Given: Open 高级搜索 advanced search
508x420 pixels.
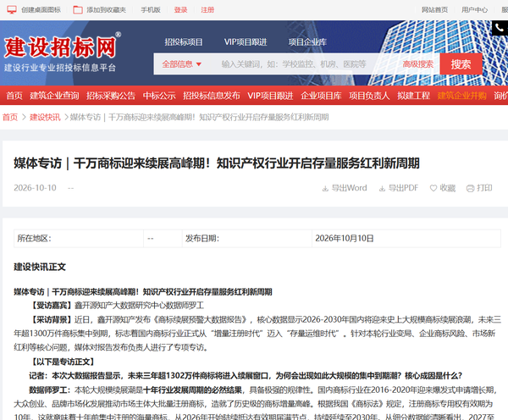Looking at the screenshot, I should [417, 64].
